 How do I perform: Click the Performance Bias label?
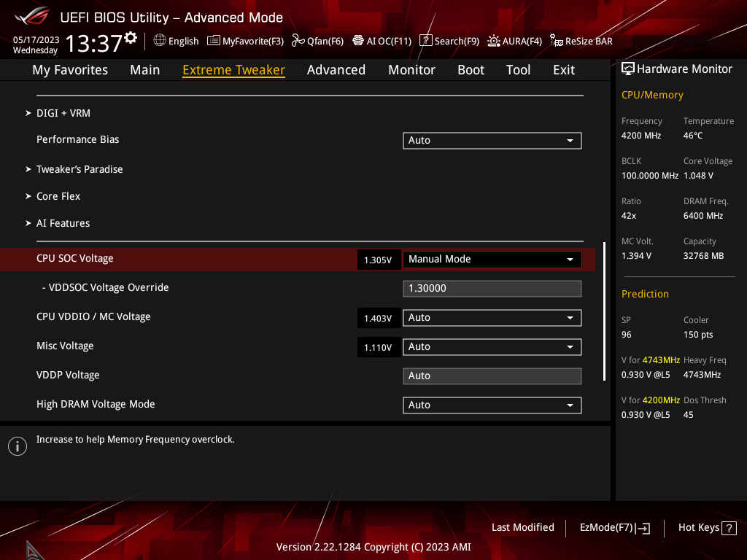pyautogui.click(x=77, y=139)
